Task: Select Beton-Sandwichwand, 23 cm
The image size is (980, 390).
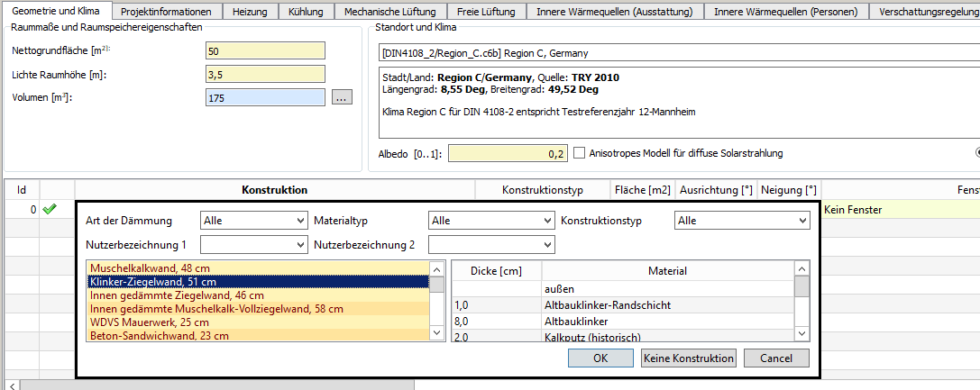Action: pos(259,336)
